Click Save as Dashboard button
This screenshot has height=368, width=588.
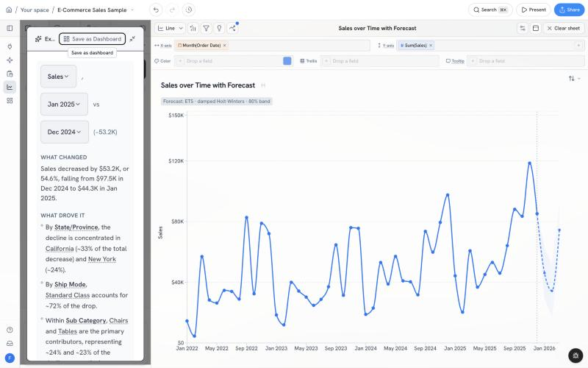pyautogui.click(x=93, y=39)
